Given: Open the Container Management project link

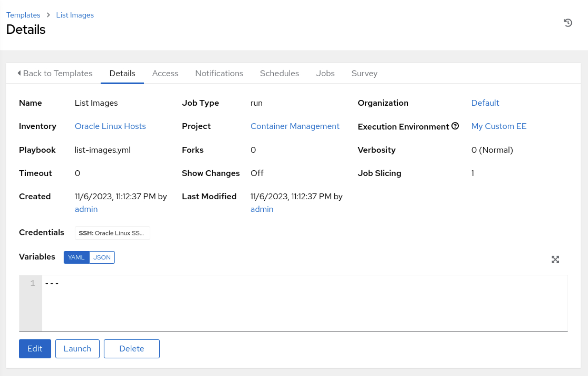Looking at the screenshot, I should [x=295, y=126].
